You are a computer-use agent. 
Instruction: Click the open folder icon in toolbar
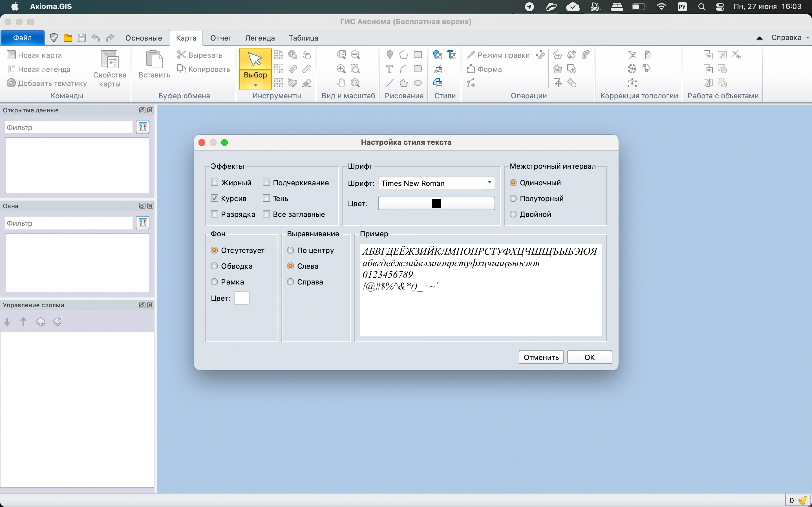(x=68, y=38)
